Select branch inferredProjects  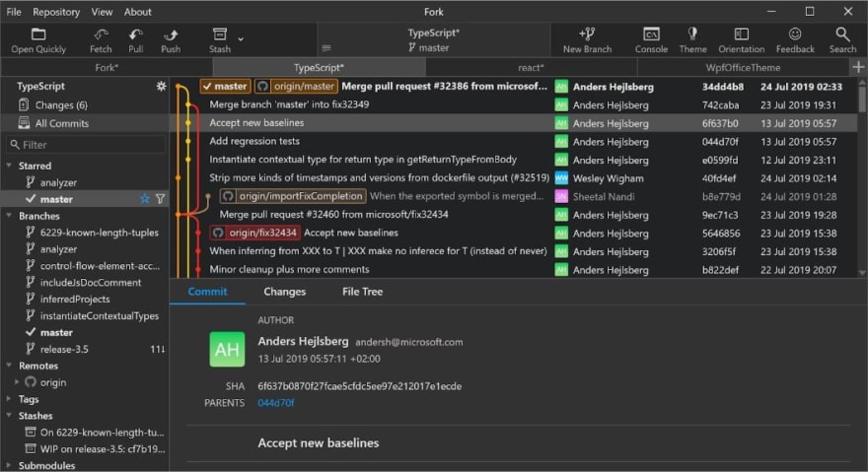click(x=85, y=299)
